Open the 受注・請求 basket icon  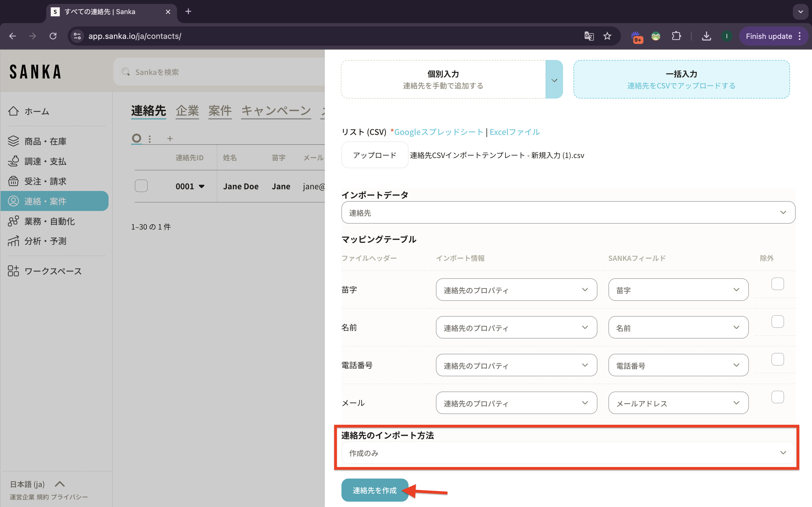14,181
